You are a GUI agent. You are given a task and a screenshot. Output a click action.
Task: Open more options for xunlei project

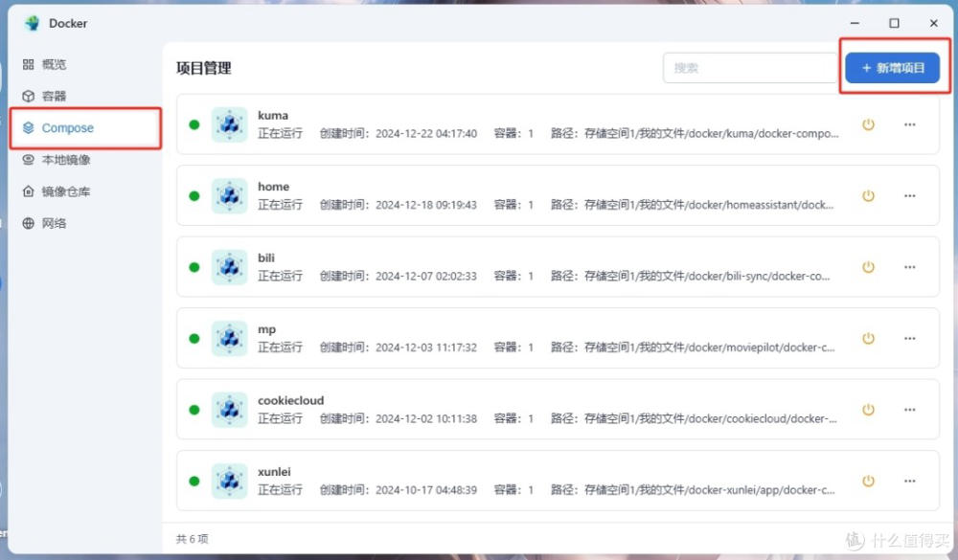tap(910, 482)
